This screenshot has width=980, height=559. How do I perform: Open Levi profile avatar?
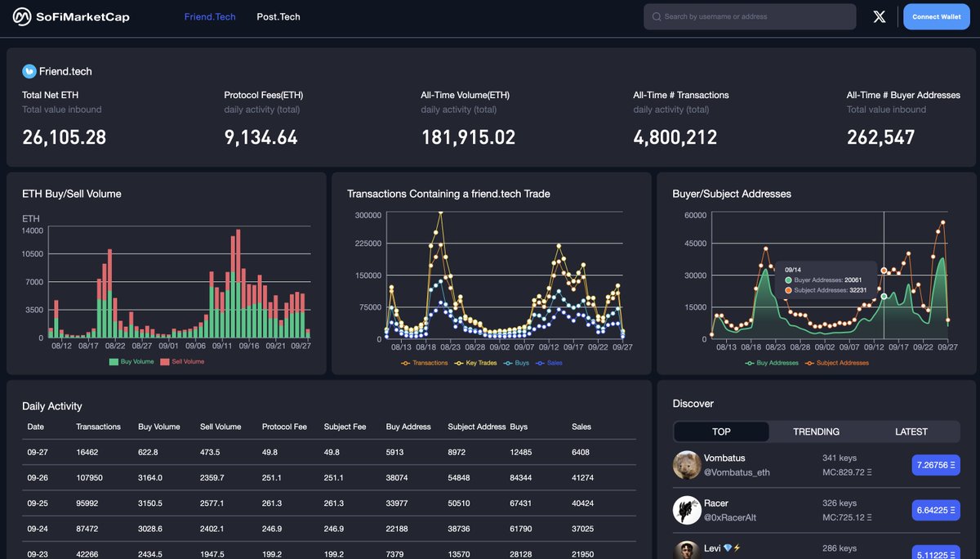[687, 552]
